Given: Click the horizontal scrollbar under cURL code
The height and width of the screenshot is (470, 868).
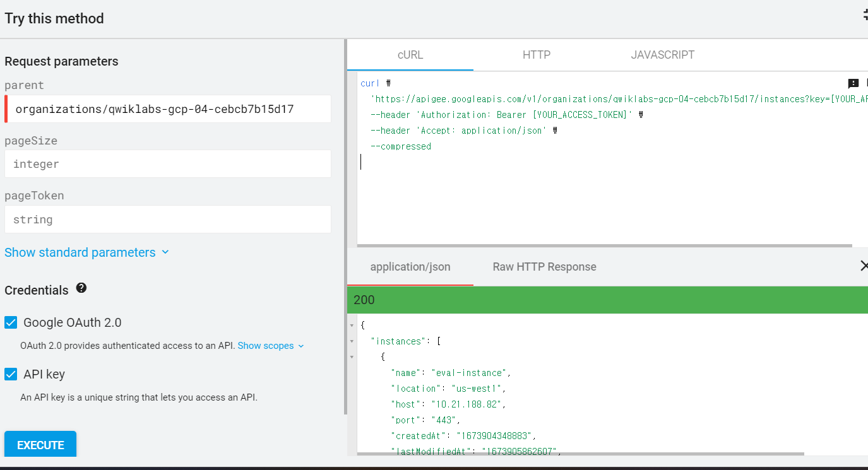Looking at the screenshot, I should pos(604,245).
